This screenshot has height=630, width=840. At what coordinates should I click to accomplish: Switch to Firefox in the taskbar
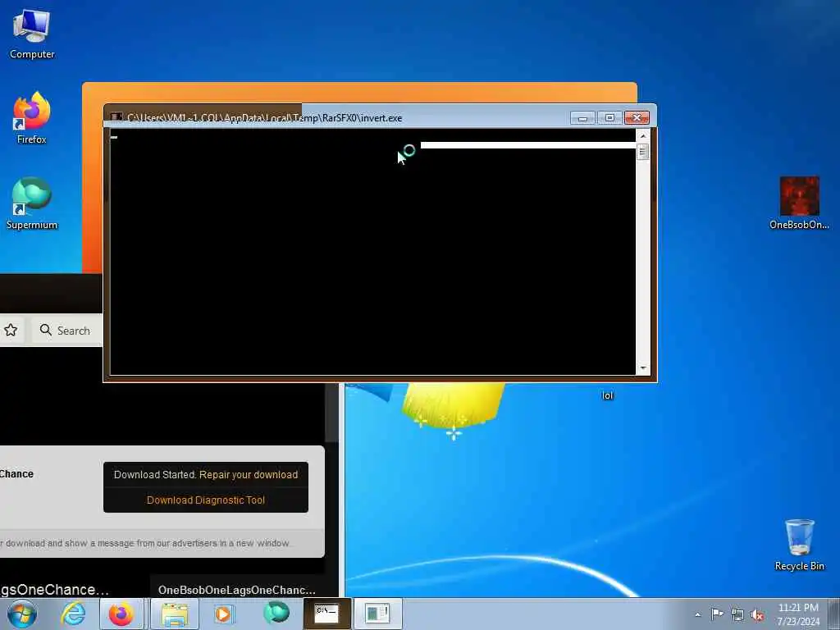tap(121, 614)
